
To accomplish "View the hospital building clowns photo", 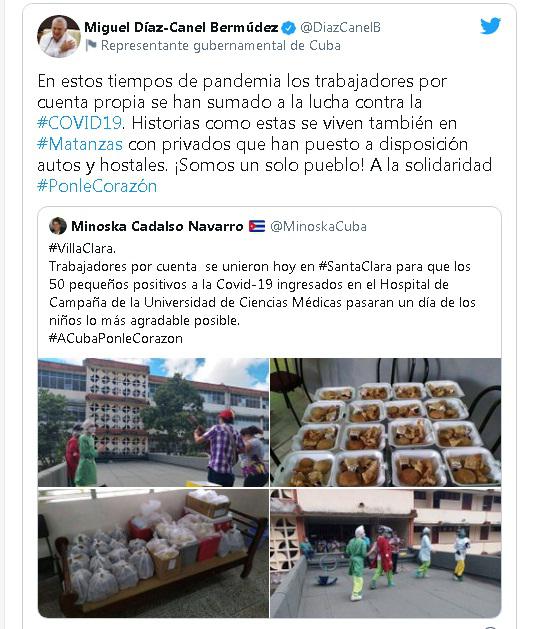I will point(153,422).
